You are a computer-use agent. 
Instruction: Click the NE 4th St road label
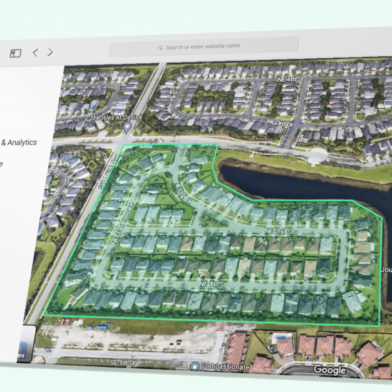click(x=290, y=79)
